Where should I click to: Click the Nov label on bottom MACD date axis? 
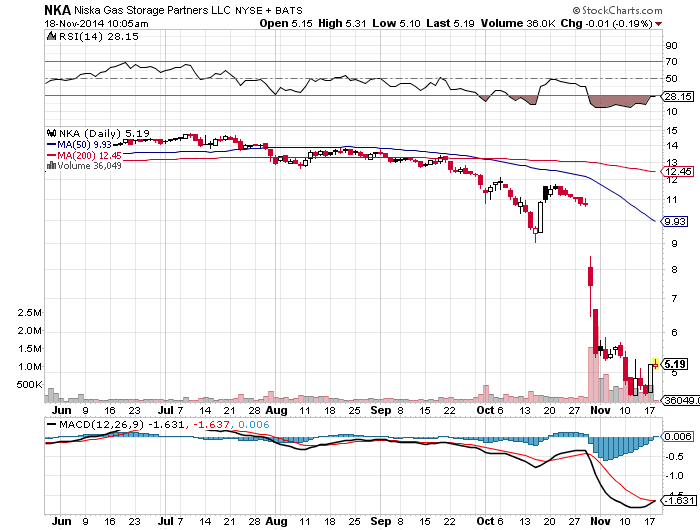point(600,521)
